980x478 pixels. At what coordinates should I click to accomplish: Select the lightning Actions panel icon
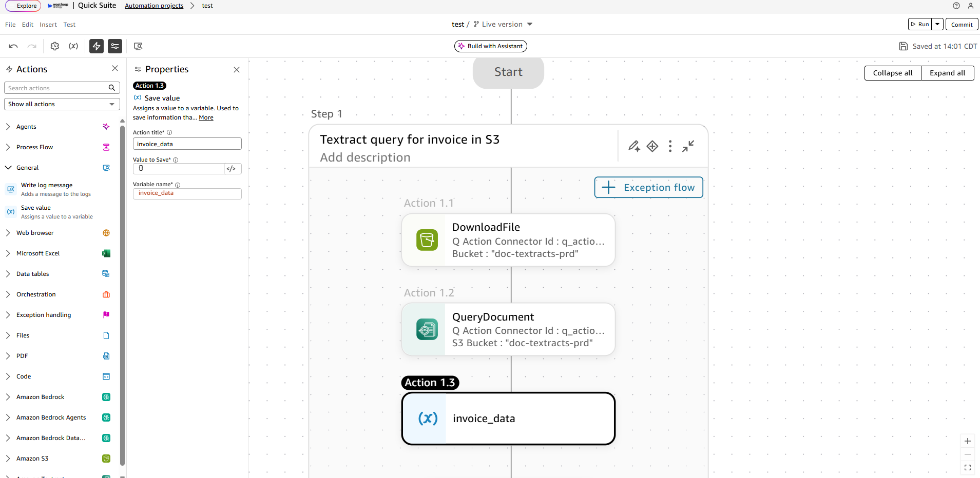point(97,46)
